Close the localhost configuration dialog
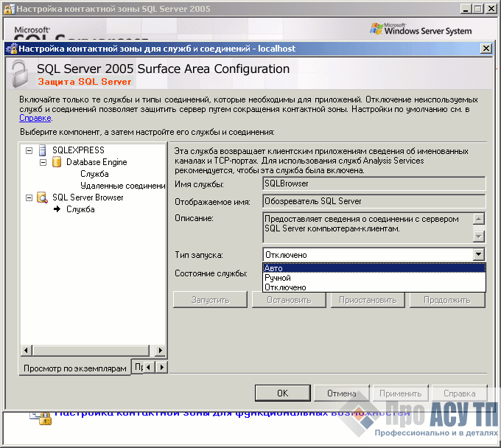Screen dimensions: 501x448 (x=486, y=48)
